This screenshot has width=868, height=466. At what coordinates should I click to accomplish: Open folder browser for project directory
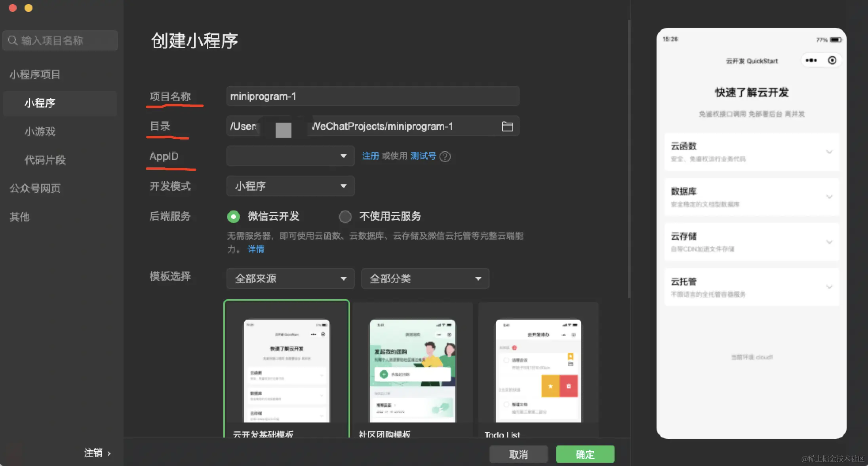(507, 126)
